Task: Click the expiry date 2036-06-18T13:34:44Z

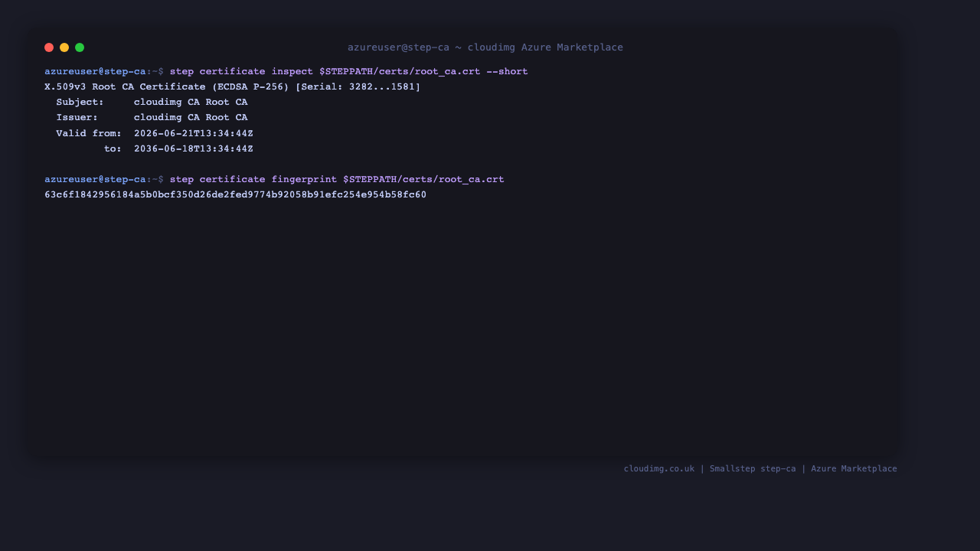Action: pyautogui.click(x=194, y=149)
